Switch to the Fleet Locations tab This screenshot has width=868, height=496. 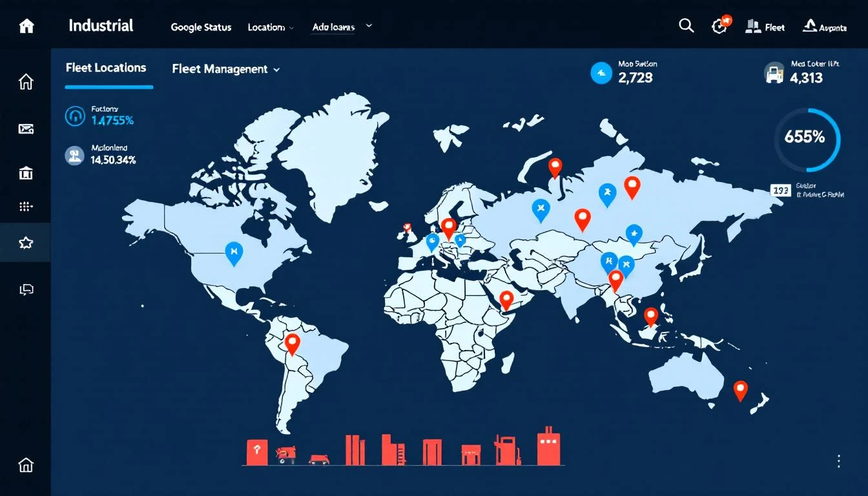pos(105,67)
